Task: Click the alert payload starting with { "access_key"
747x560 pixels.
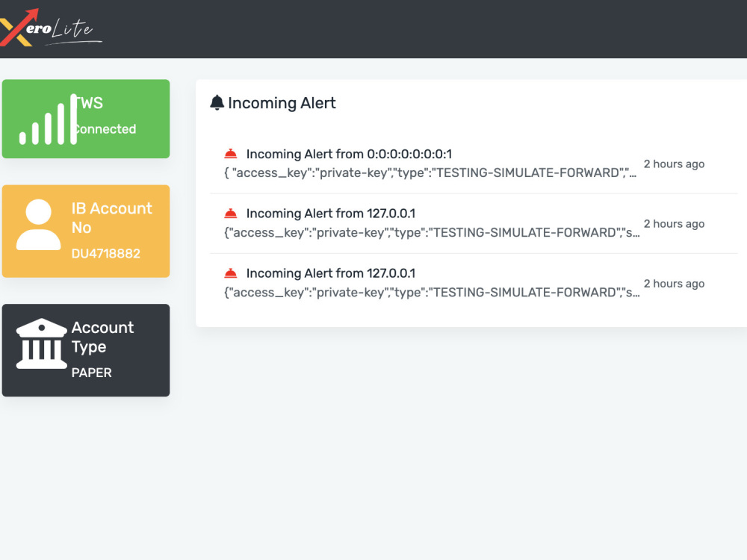Action: point(430,173)
